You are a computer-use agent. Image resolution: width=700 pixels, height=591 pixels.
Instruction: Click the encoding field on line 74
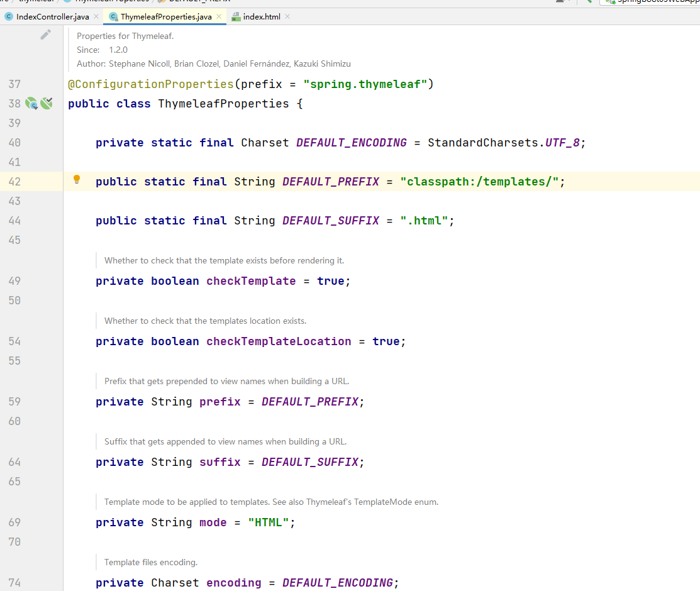(234, 583)
